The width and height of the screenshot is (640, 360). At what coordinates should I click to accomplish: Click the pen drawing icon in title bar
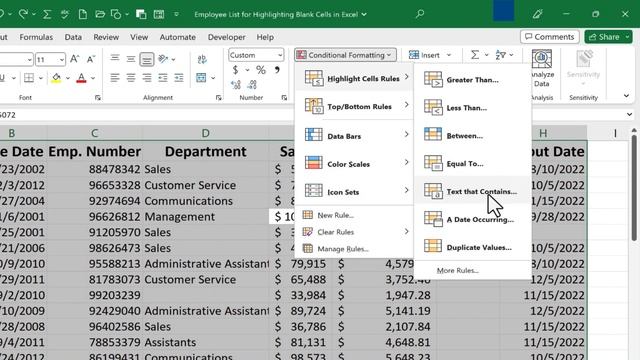pyautogui.click(x=537, y=14)
